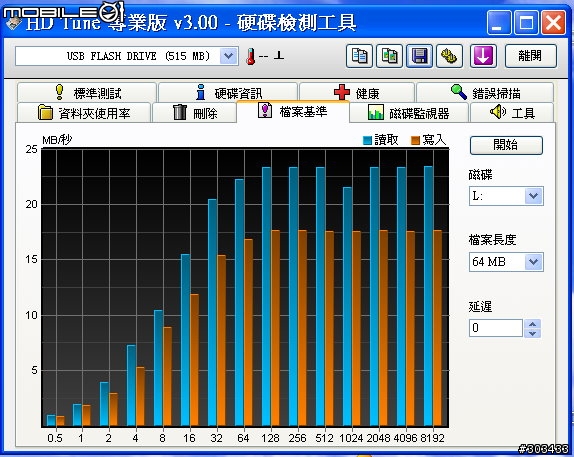Viewport: 574px width, 457px height.
Task: Click the floppy disk save icon
Action: 419,56
